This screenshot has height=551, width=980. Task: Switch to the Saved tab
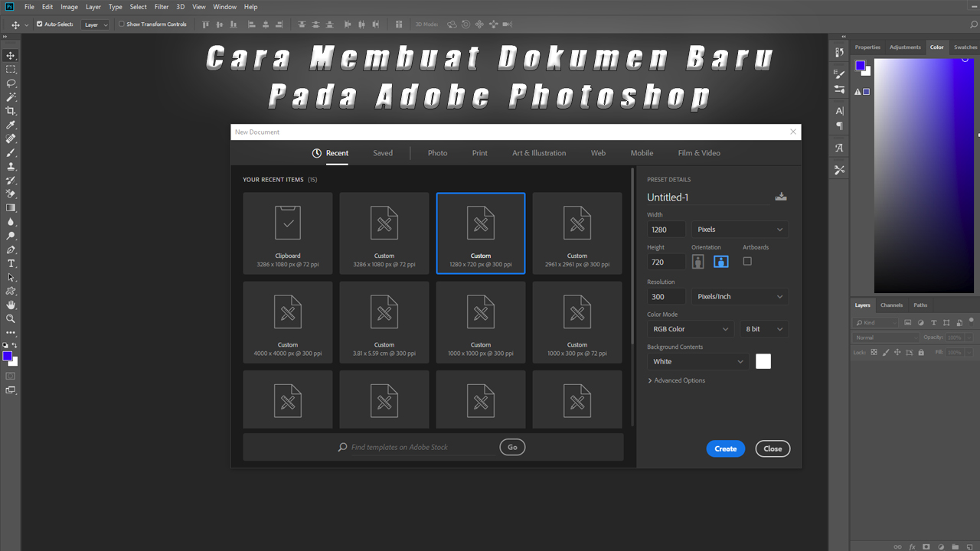click(383, 153)
